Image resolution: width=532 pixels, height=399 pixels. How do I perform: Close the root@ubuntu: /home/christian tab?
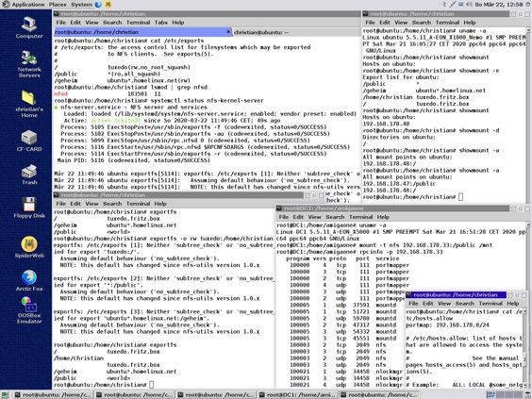[x=228, y=32]
